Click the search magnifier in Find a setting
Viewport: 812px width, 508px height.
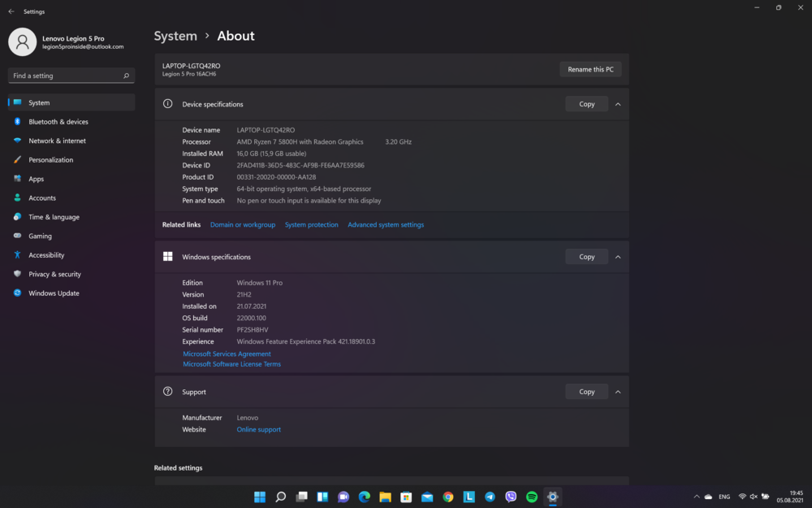[x=126, y=76]
